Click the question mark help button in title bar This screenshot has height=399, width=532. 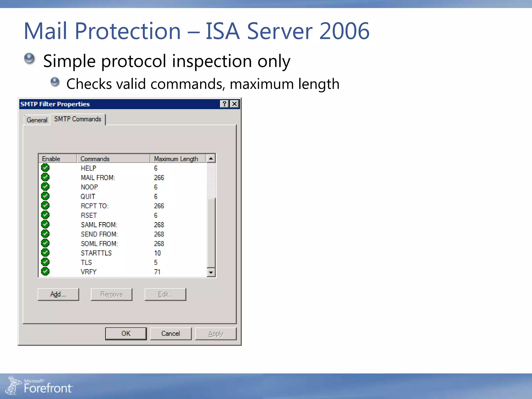tap(224, 104)
